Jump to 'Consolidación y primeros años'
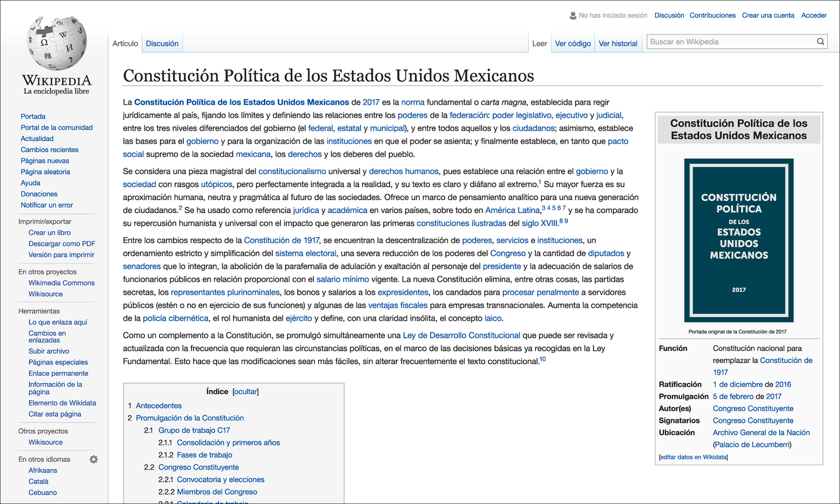The width and height of the screenshot is (840, 504). 228,442
